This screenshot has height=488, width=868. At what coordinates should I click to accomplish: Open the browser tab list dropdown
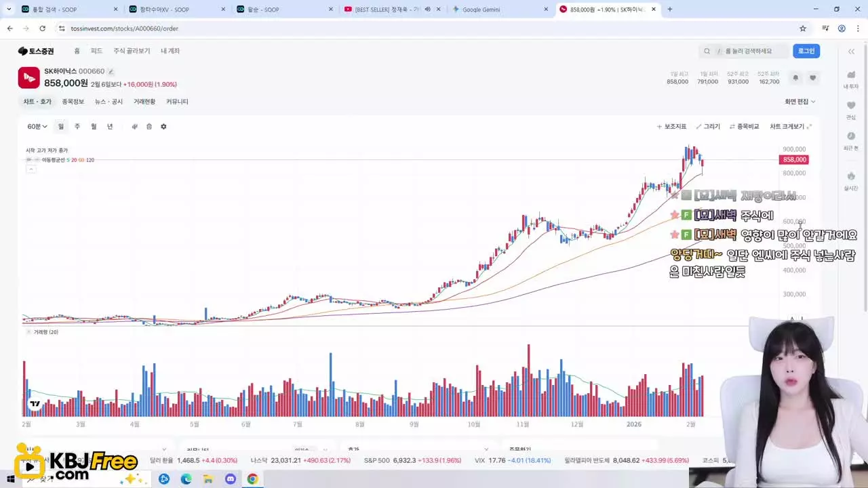[9, 9]
